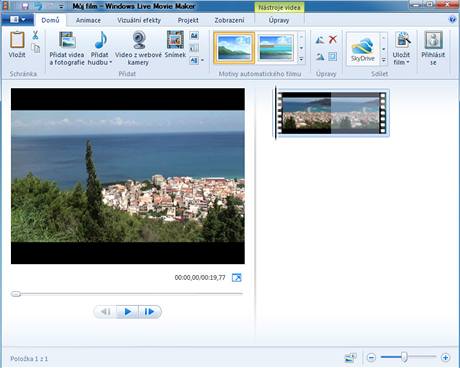This screenshot has height=368, width=460.
Task: Undo the last action in title bar
Action: (x=37, y=6)
